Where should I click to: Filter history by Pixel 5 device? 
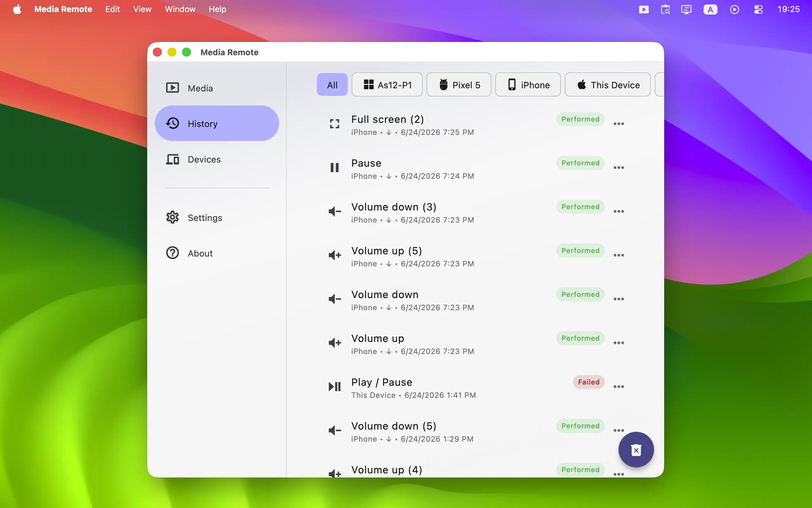[459, 85]
